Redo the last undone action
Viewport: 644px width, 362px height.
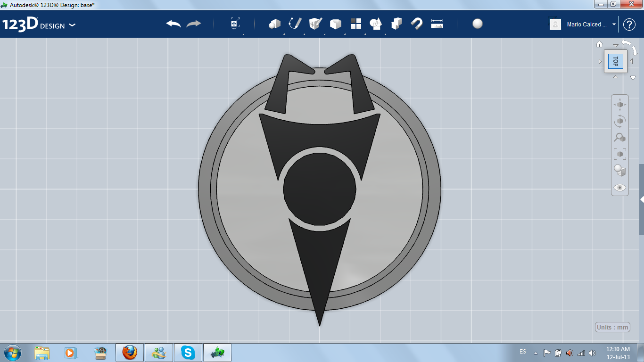(x=194, y=24)
